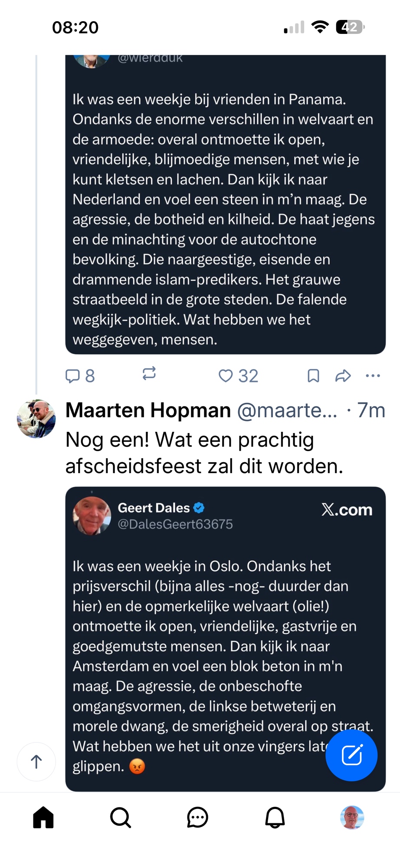Go to the Home tab

tap(43, 818)
